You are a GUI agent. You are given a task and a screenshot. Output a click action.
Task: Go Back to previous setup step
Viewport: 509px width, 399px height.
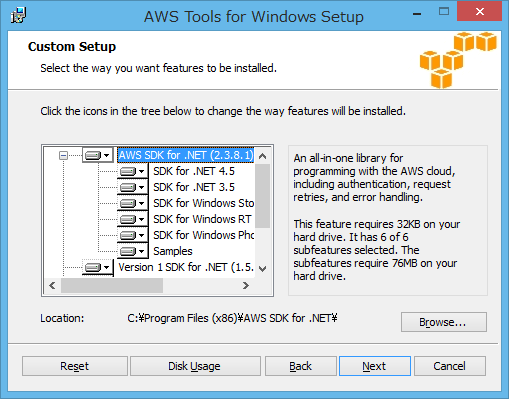click(301, 366)
